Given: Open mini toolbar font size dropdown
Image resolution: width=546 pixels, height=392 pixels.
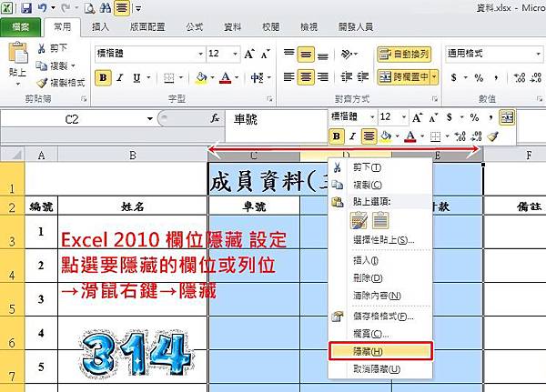Looking at the screenshot, I should click(x=403, y=116).
